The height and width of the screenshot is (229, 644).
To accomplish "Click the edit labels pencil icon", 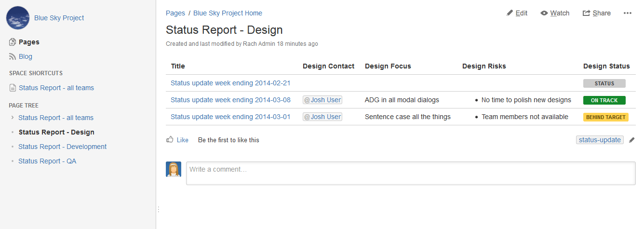I will coord(632,140).
